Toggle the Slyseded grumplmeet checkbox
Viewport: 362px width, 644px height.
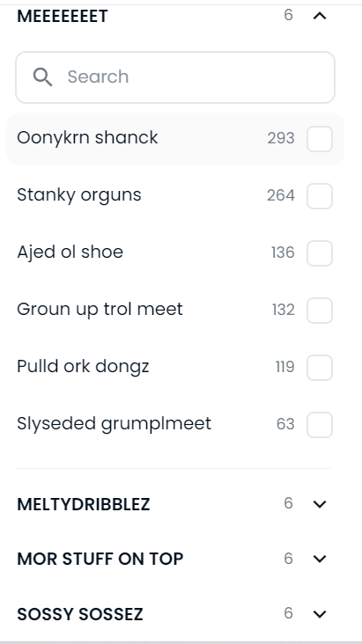click(x=320, y=424)
